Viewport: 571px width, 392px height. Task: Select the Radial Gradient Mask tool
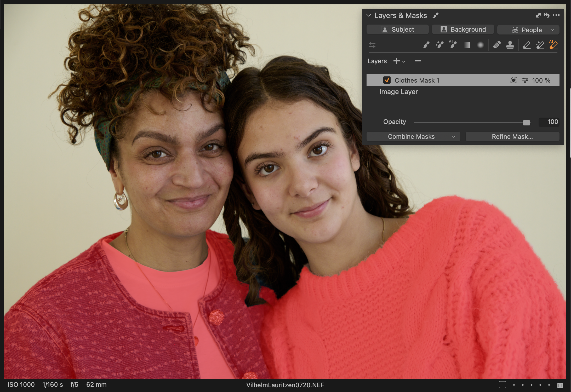[x=481, y=45]
